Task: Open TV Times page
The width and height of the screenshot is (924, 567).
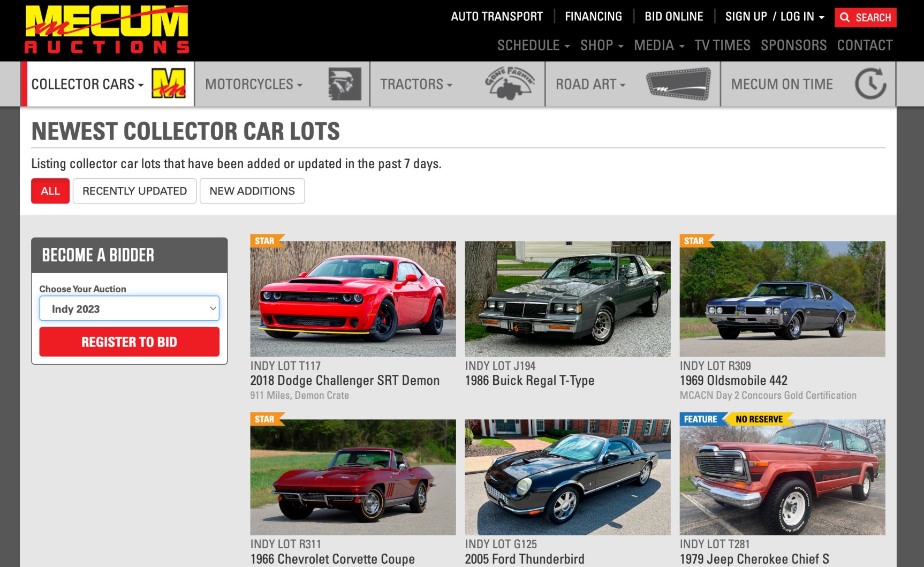Action: pos(722,45)
